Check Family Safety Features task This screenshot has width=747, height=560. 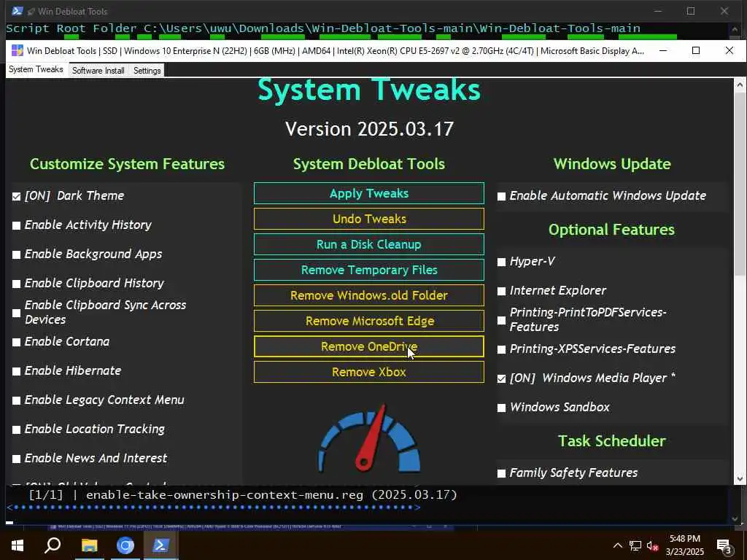tap(501, 473)
